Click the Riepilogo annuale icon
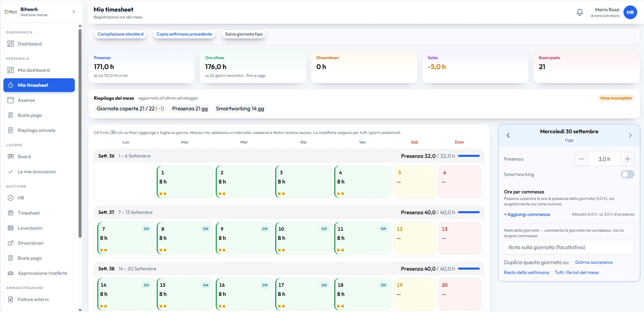Screen dimensions: 644x312 (11, 130)
